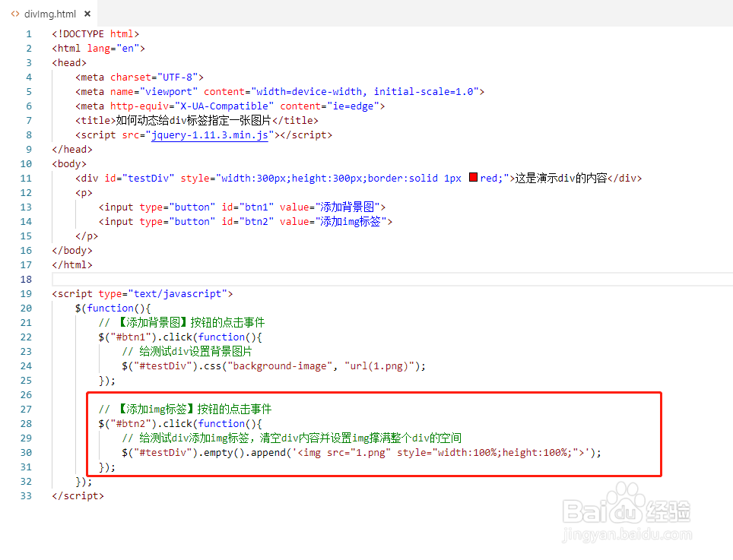Viewport: 733px width, 560px height.
Task: Click the title text 如何动态给div标签指定一张图片
Action: (x=194, y=121)
